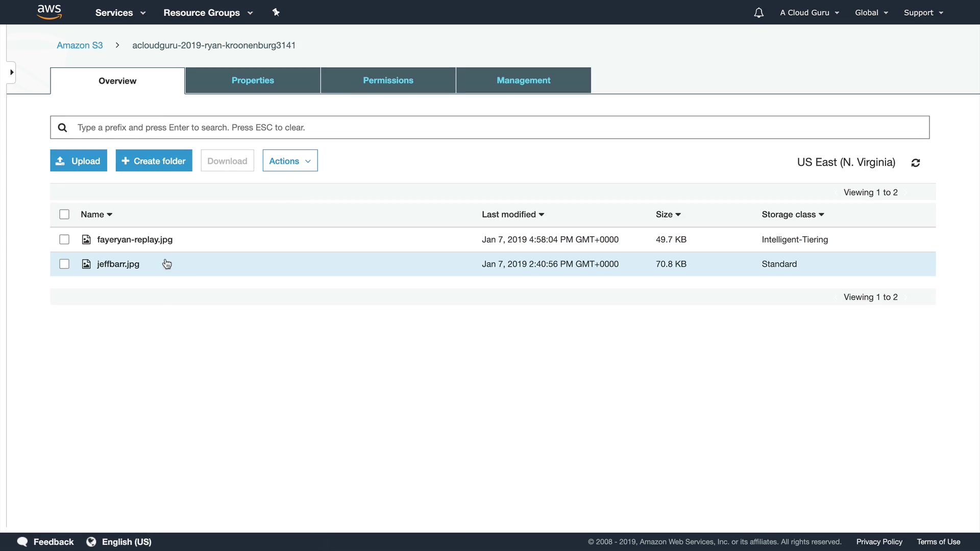Screen dimensions: 980x551
Task: Click the pin shortcut icon in navbar
Action: click(x=276, y=12)
